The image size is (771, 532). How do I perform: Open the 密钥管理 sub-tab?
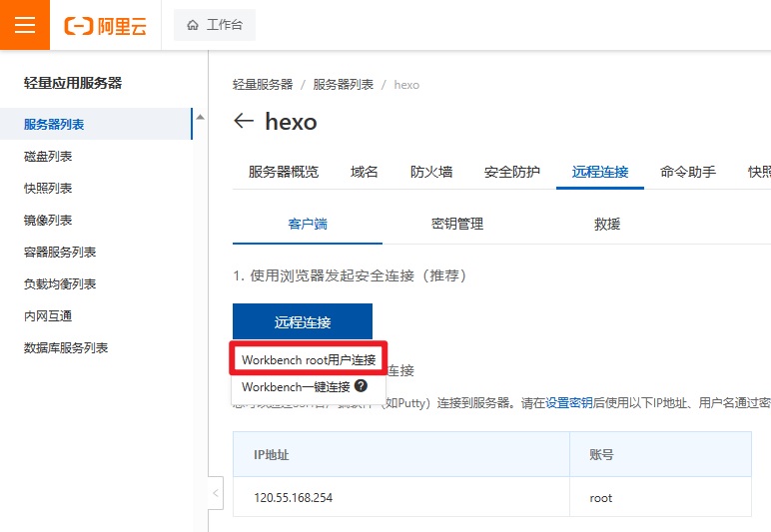point(457,224)
